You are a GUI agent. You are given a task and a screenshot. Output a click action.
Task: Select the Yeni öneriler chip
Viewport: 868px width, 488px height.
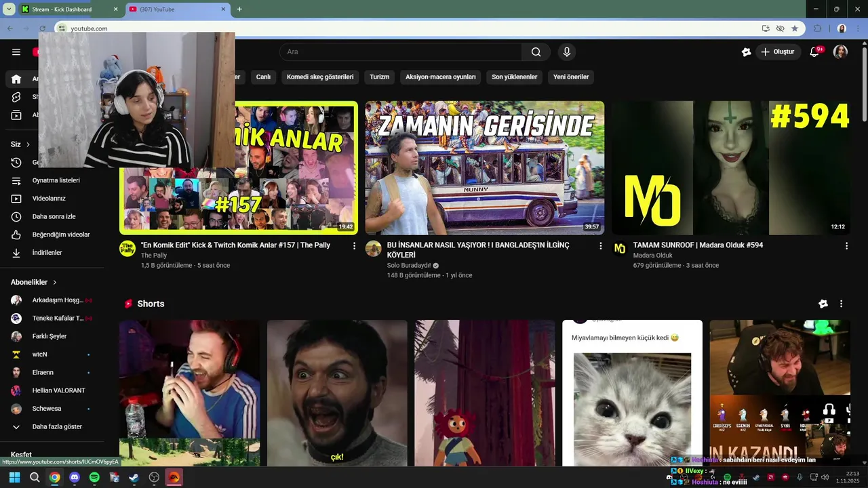click(x=571, y=77)
